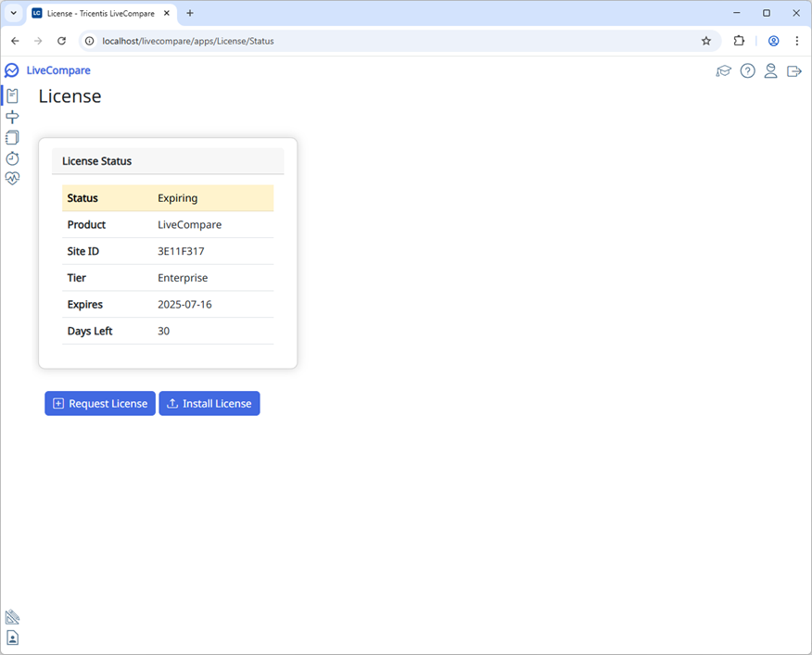Select the License - Tricentis LiveCompare tab
The width and height of the screenshot is (812, 655).
coord(102,14)
